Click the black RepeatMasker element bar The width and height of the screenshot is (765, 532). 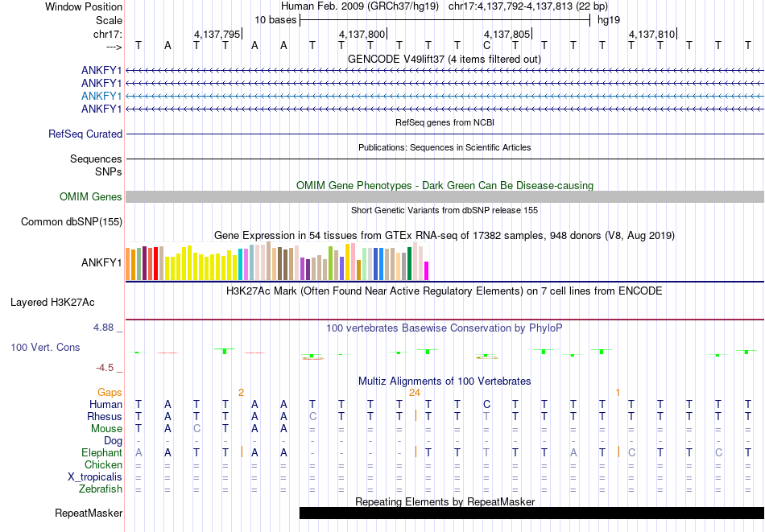coord(531,513)
